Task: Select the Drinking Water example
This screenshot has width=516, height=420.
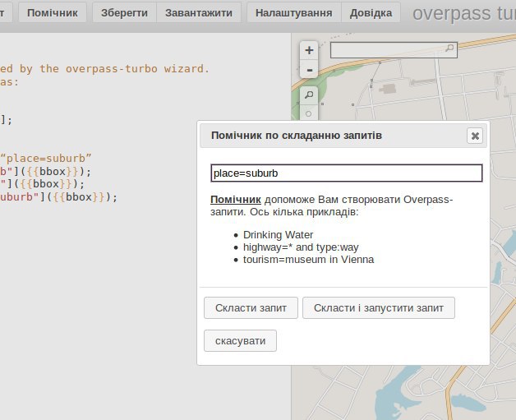Action: 278,235
